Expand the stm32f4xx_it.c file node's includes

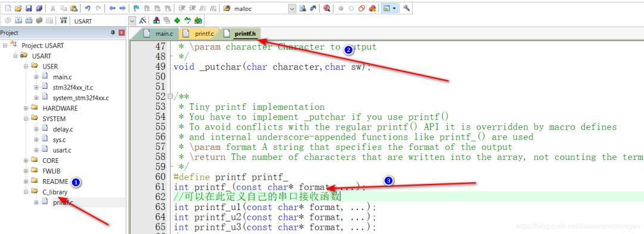coord(36,87)
